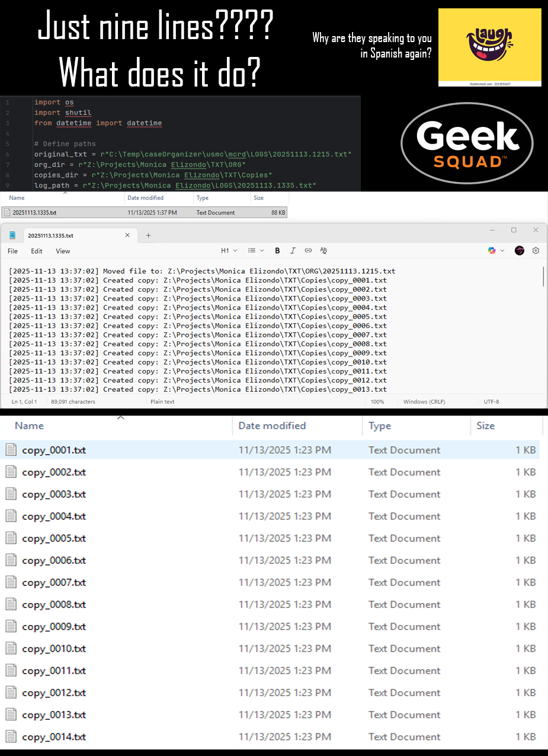
Task: Close the 20251113.1335.txt tab
Action: (x=127, y=235)
